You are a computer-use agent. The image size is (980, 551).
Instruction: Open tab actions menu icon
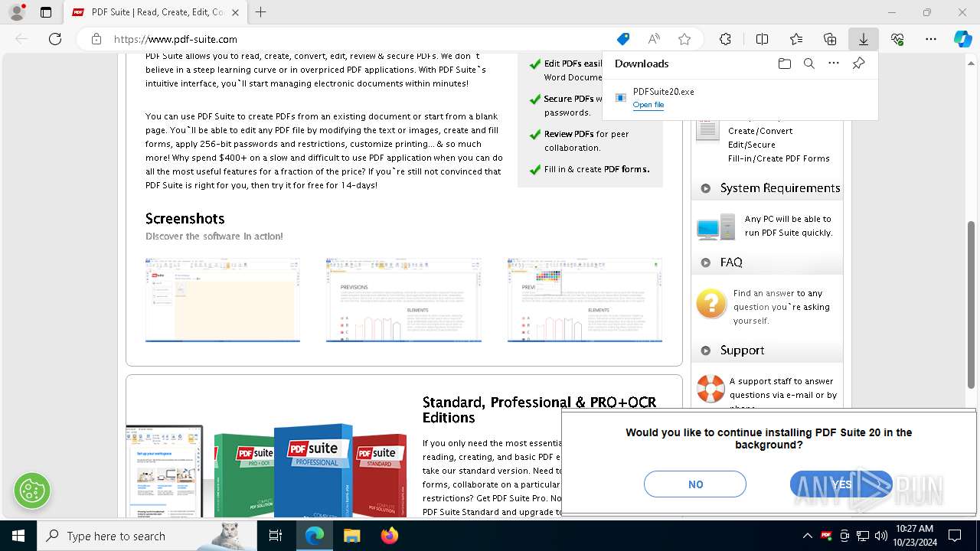tap(46, 12)
